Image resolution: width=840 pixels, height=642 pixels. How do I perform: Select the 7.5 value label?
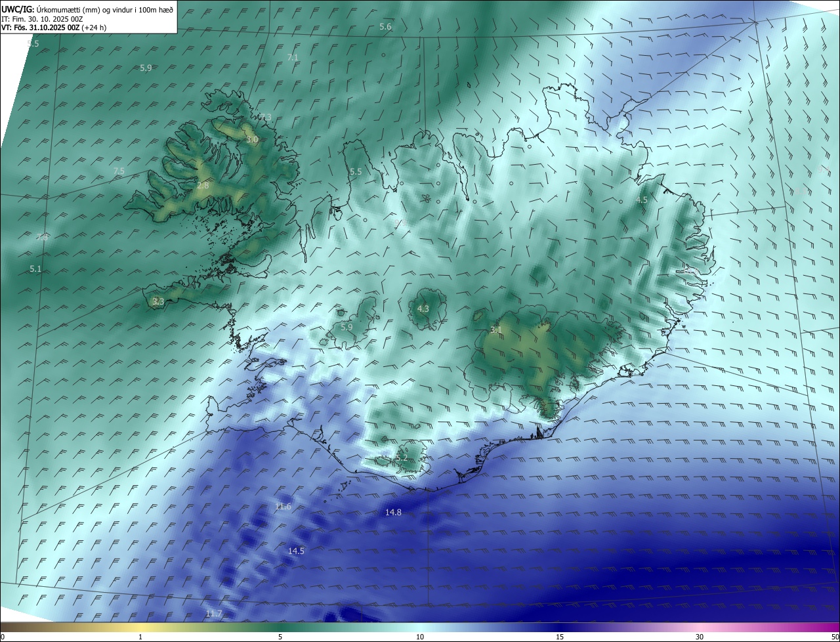[x=119, y=171]
